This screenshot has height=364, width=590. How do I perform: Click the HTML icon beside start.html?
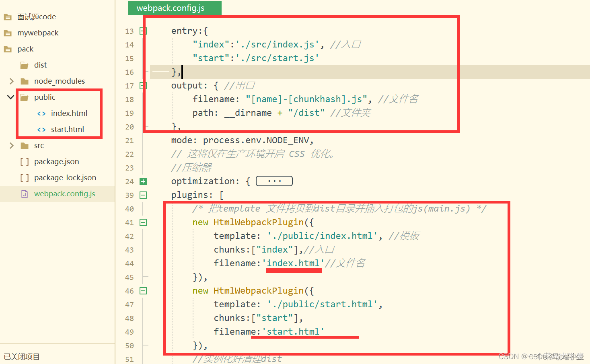[41, 130]
